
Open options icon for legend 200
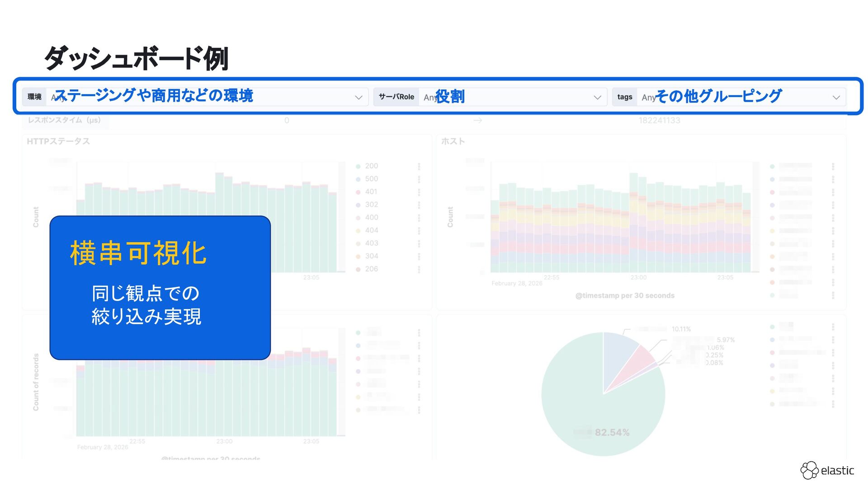pos(419,166)
